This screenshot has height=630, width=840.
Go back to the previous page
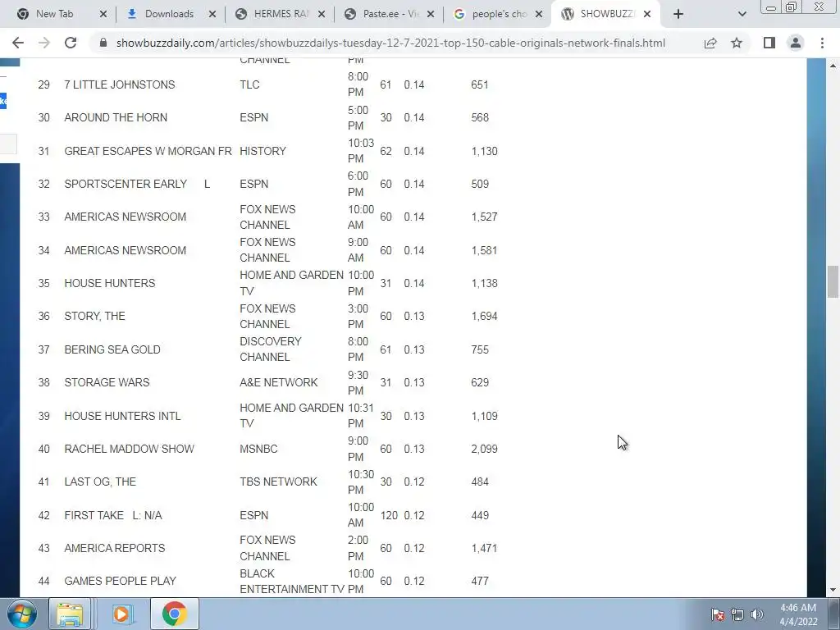18,43
